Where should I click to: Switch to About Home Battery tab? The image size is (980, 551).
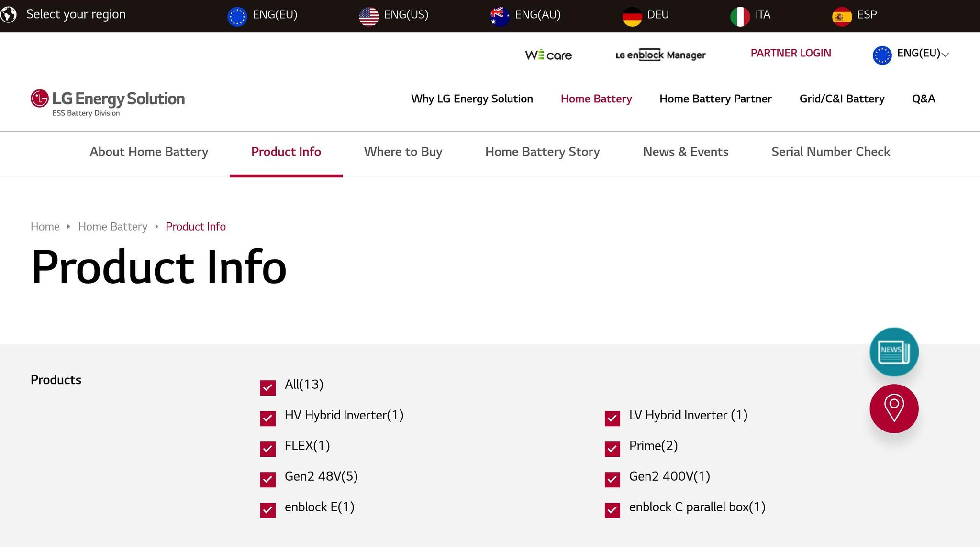tap(149, 152)
